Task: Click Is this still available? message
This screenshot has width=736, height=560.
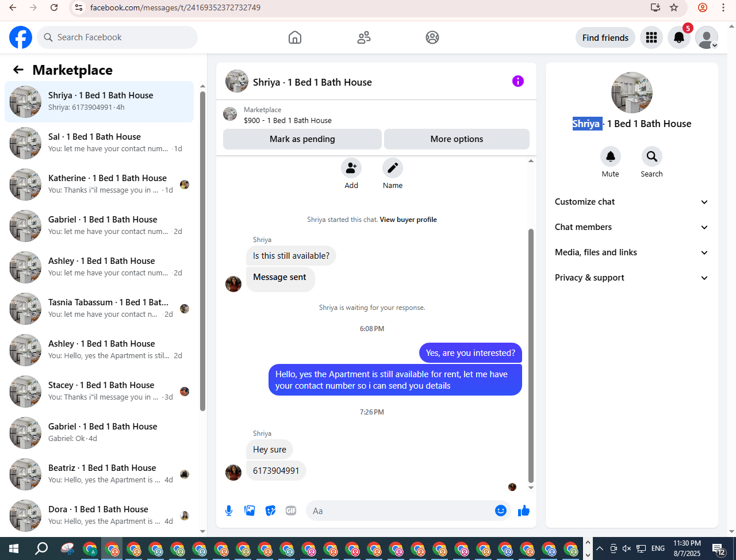Action: 291,256
